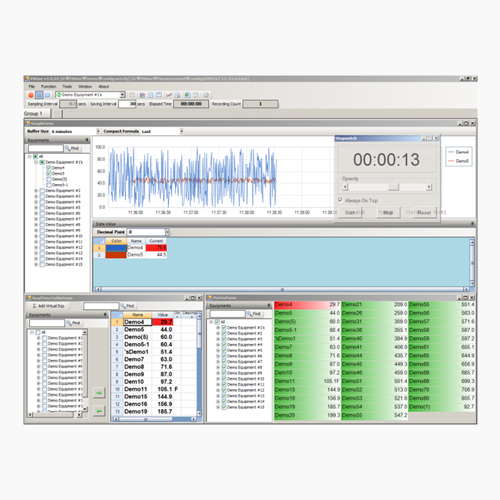Click the light blue icon after stop button
The image size is (500, 500).
tap(47, 95)
